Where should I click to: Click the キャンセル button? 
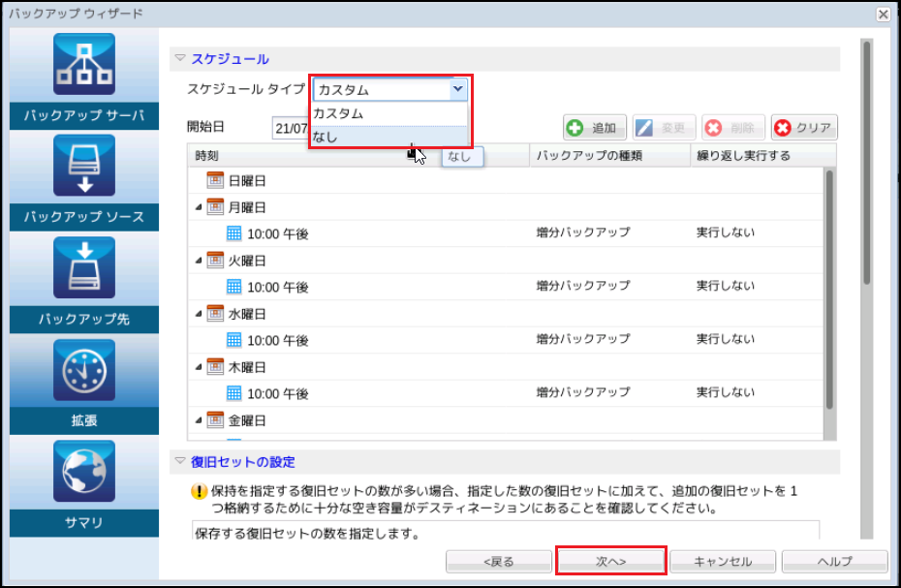coord(723,561)
